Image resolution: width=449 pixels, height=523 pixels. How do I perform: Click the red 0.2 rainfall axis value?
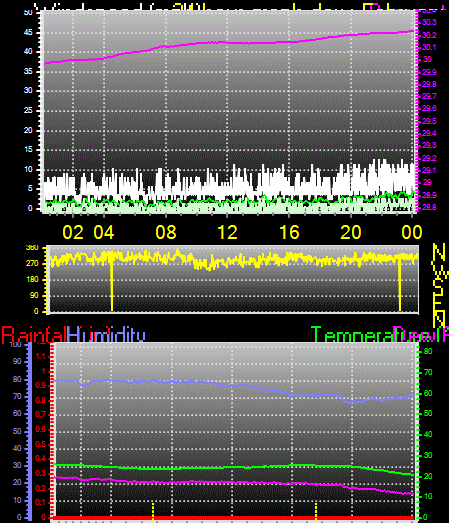pos(41,488)
